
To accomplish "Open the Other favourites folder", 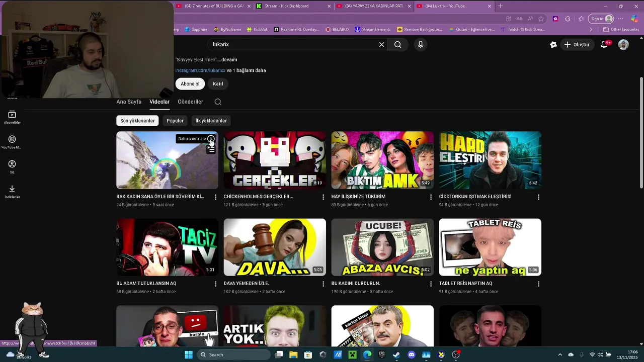I will tap(620, 30).
